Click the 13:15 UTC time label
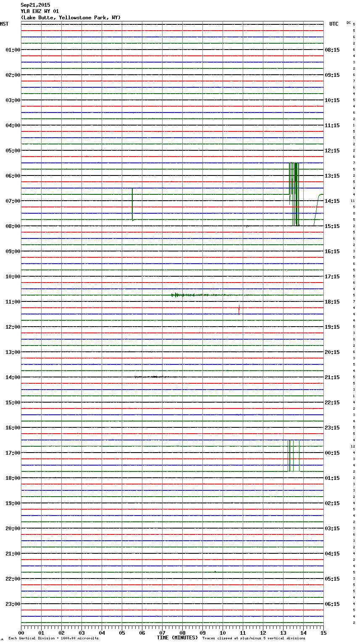This screenshot has width=357, height=644. pyautogui.click(x=332, y=176)
